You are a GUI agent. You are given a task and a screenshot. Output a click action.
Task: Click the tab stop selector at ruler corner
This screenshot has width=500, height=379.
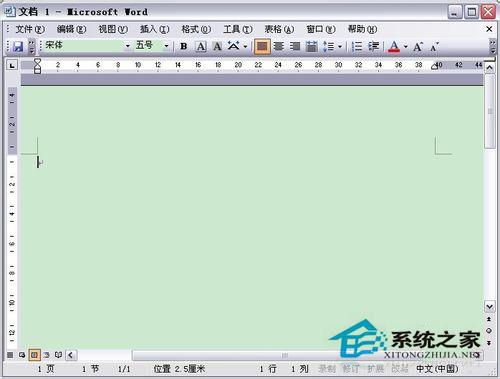coord(12,65)
